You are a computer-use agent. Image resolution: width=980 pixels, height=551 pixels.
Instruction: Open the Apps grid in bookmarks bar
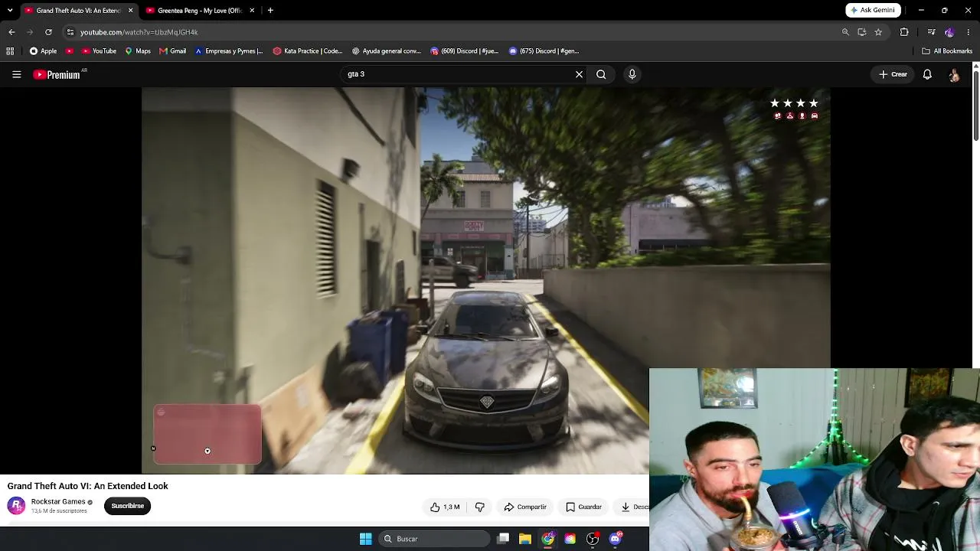(10, 51)
